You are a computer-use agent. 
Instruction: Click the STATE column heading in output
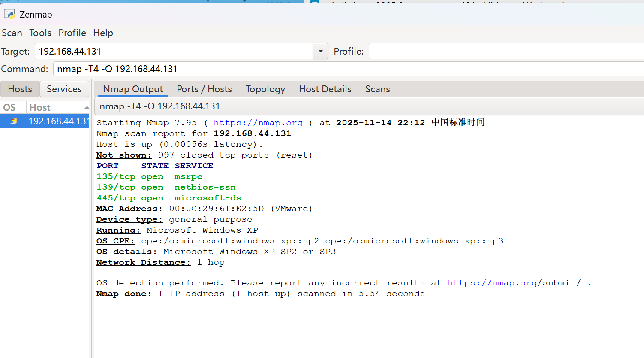click(155, 166)
